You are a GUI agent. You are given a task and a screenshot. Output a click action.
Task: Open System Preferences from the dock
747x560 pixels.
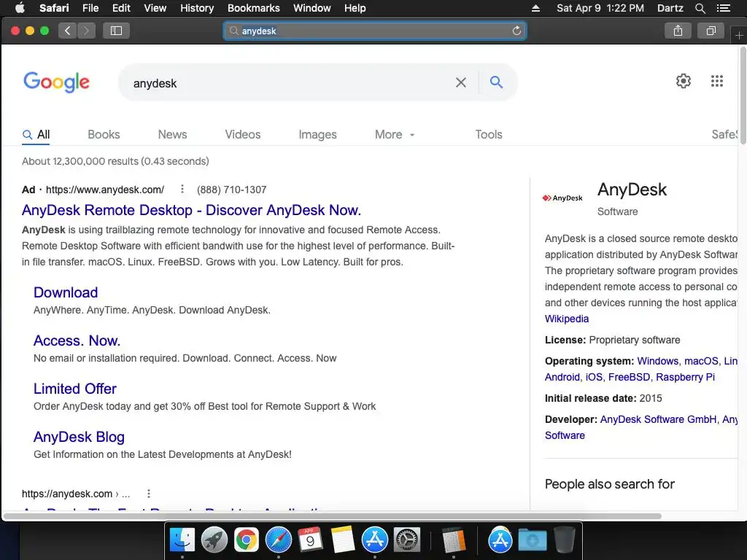click(x=407, y=540)
